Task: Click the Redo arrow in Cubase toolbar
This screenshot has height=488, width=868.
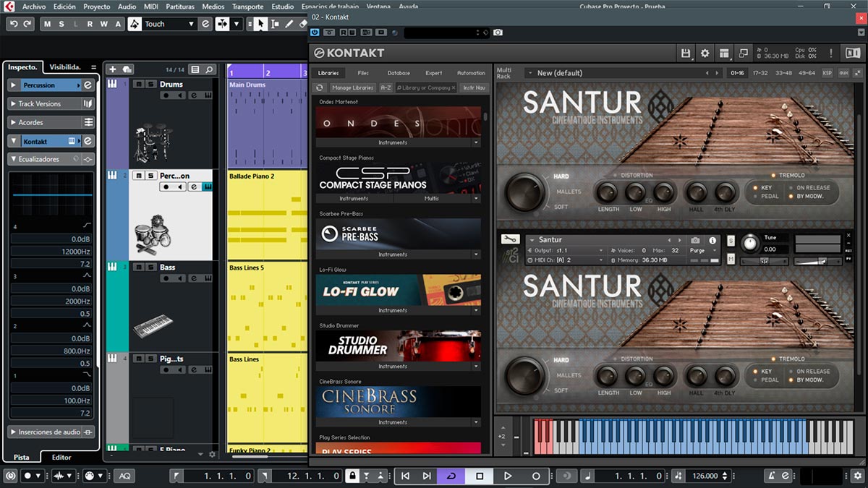Action: pyautogui.click(x=27, y=24)
